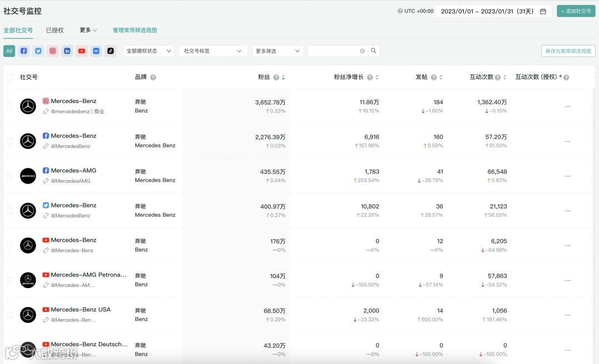This screenshot has width=599, height=364.
Task: Filter by Twitter platform icon
Action: point(38,51)
